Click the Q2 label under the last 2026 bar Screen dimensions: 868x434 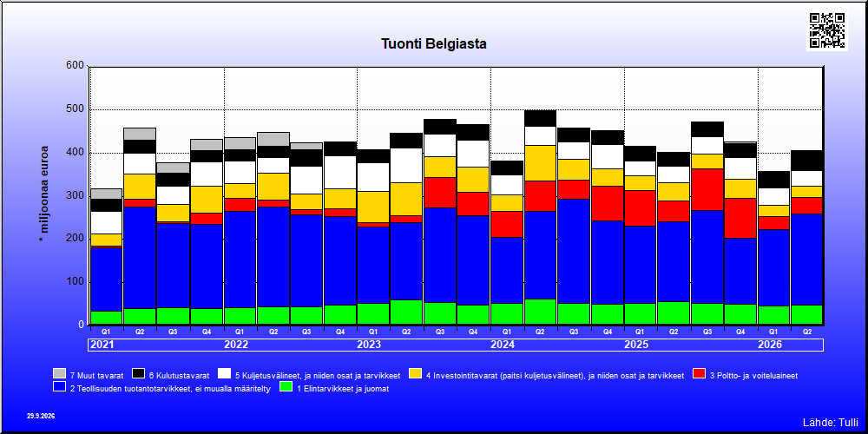pos(807,331)
